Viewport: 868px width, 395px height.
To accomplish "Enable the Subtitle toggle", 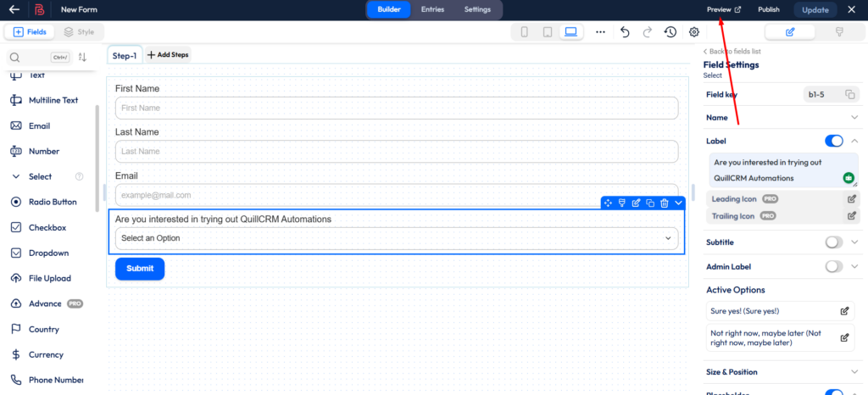I will [x=834, y=242].
